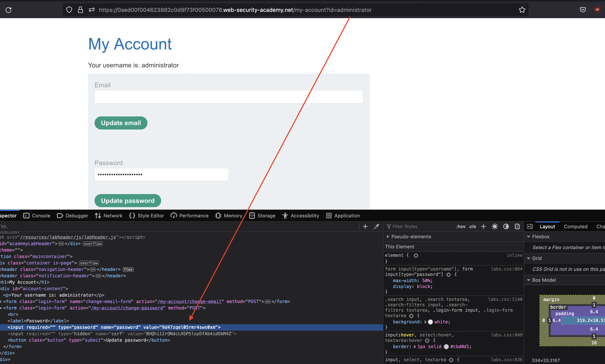Toggle print media simulation icon
Screen dimensions: 605x364
pos(517,226)
